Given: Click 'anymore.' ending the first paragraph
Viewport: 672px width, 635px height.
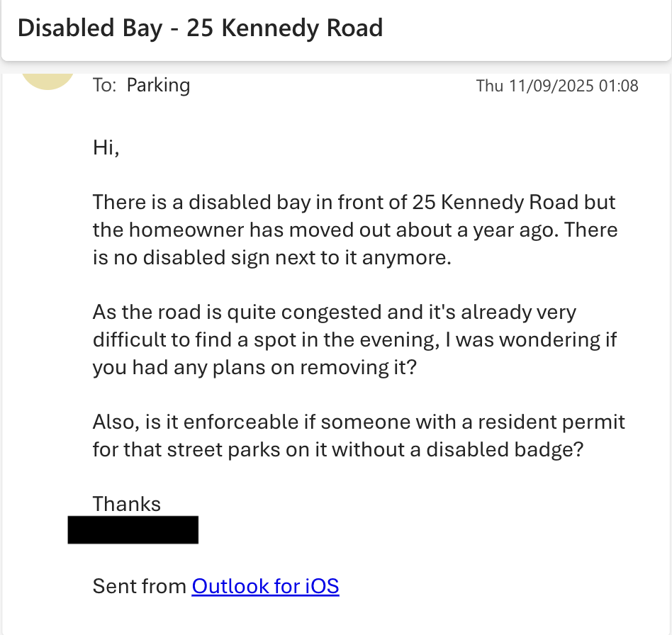Looking at the screenshot, I should pos(407,257).
